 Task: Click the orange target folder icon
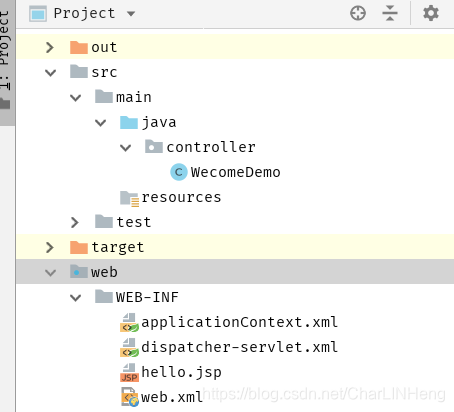[79, 247]
